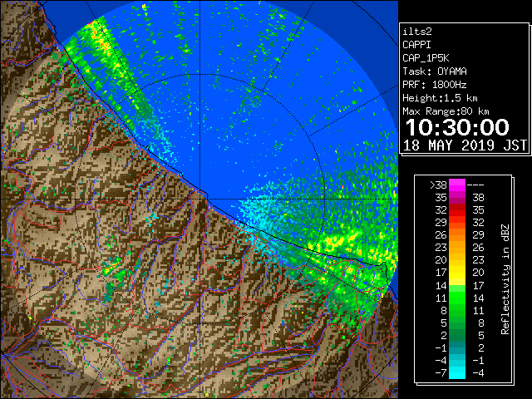Click the '17' label right of color bar

pos(478,285)
